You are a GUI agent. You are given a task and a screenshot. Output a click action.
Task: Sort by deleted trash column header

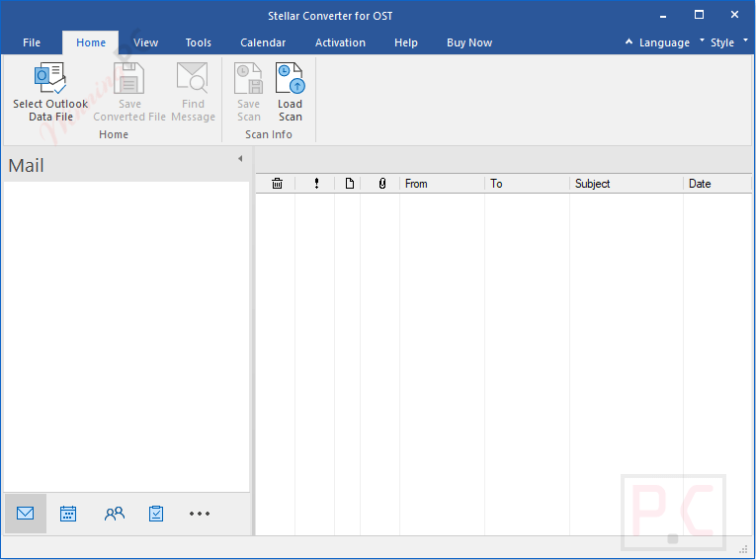[278, 184]
